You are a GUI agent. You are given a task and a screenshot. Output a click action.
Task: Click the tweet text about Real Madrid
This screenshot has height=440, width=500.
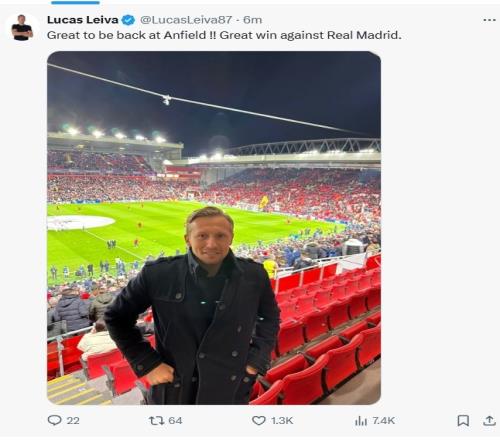coord(224,35)
